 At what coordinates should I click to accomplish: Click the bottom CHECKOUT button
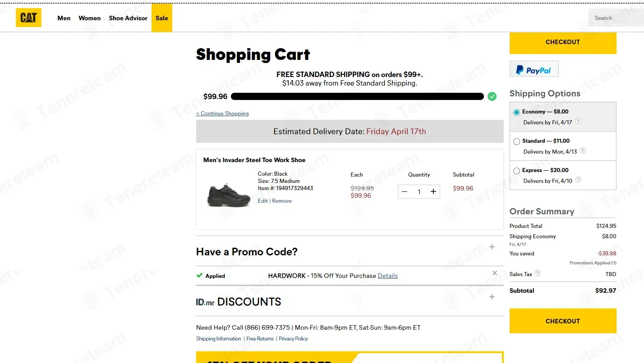[563, 321]
